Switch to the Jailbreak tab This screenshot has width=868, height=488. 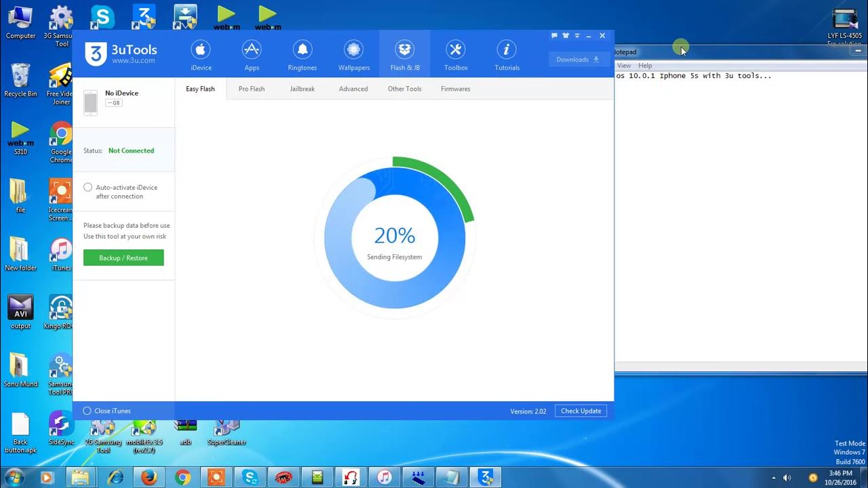point(302,89)
